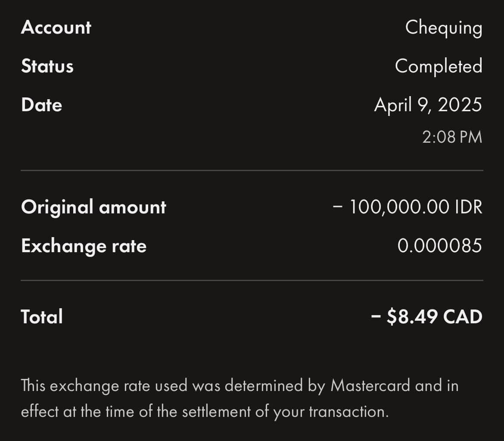The image size is (504, 441).
Task: Click the 100,000.00 IDR amount
Action: (407, 207)
